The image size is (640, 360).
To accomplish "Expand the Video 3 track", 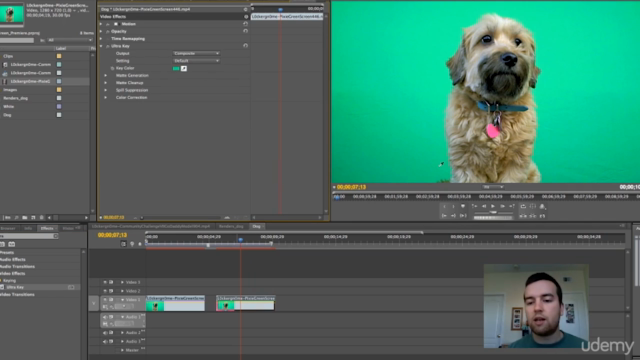I will coord(122,282).
